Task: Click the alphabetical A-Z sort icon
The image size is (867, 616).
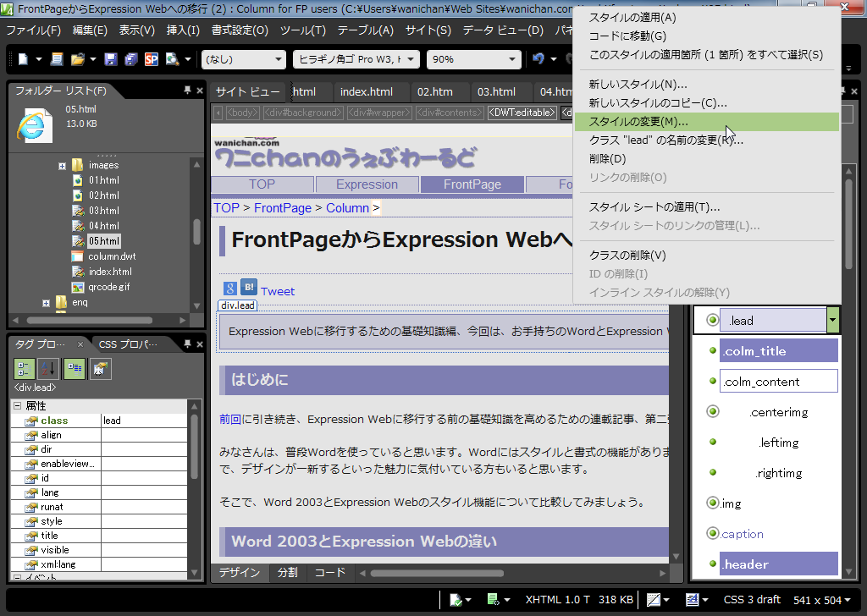Action: click(x=48, y=369)
